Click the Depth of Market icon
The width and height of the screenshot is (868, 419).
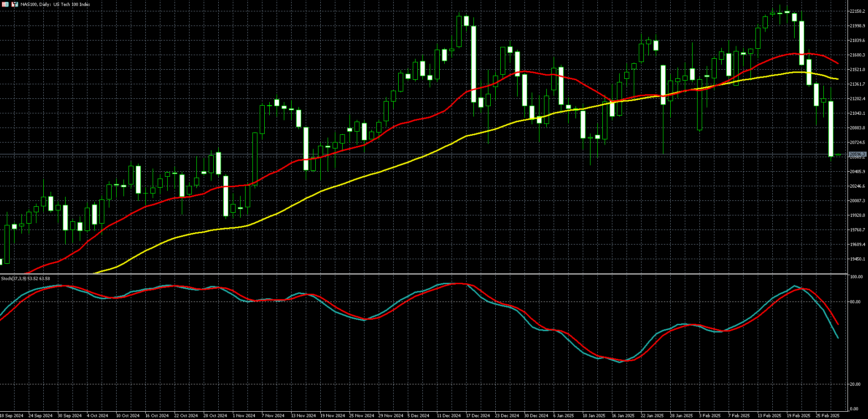click(15, 4)
